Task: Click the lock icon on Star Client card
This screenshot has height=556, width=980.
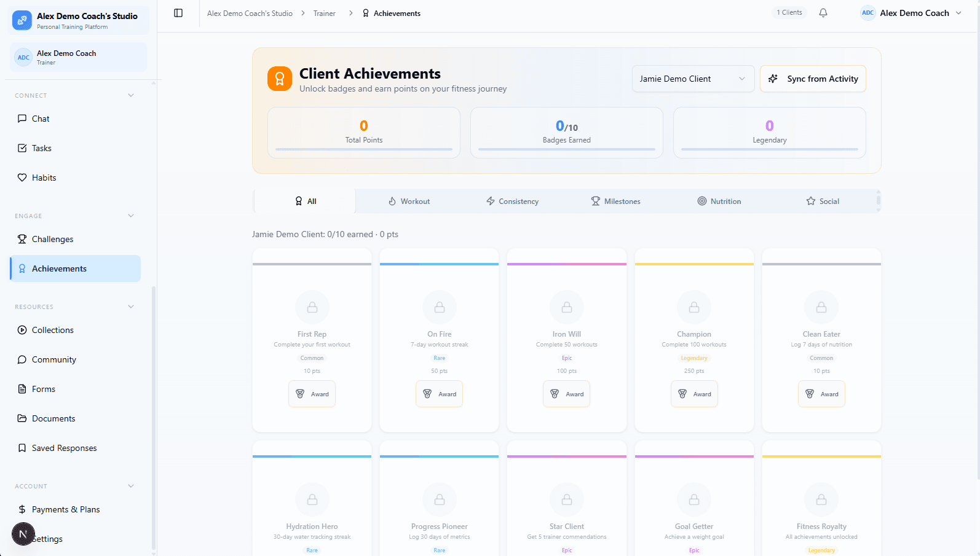Action: point(567,499)
